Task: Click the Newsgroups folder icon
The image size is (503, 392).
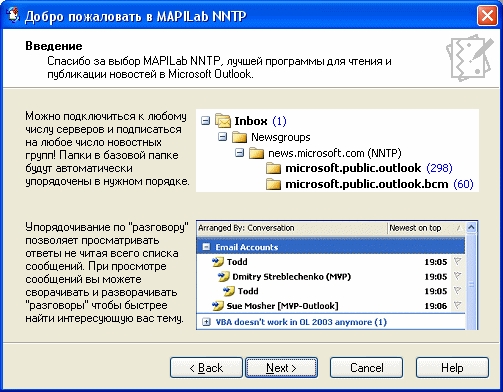Action: (x=239, y=137)
